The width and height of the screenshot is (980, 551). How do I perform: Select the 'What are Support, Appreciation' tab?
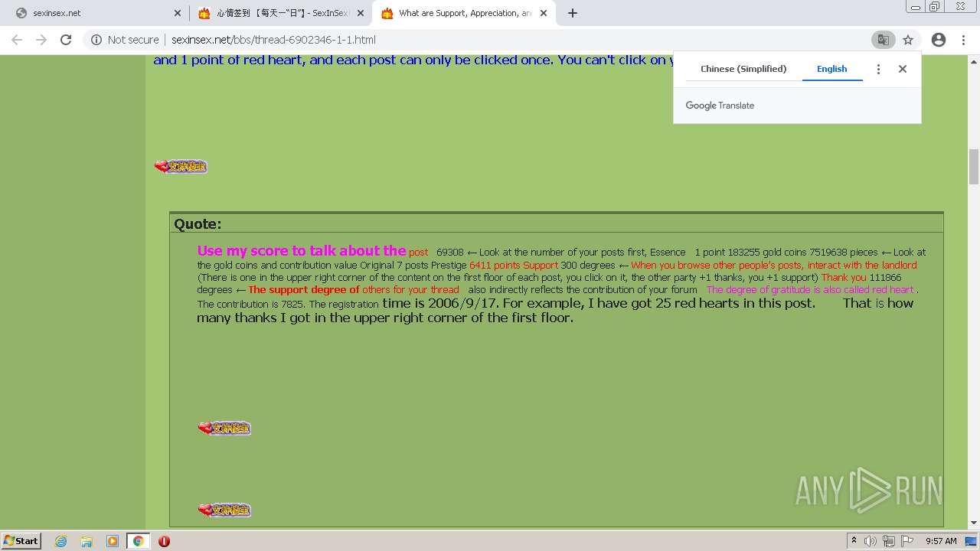point(464,13)
